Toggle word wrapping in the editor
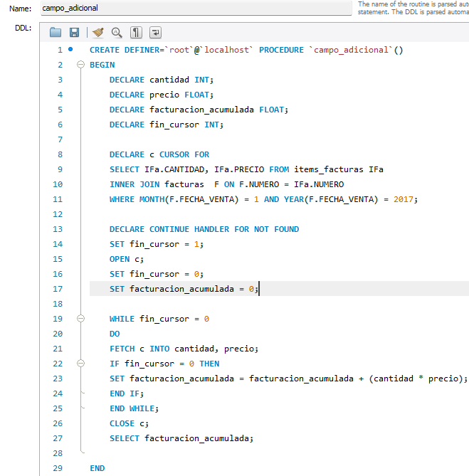 155,33
